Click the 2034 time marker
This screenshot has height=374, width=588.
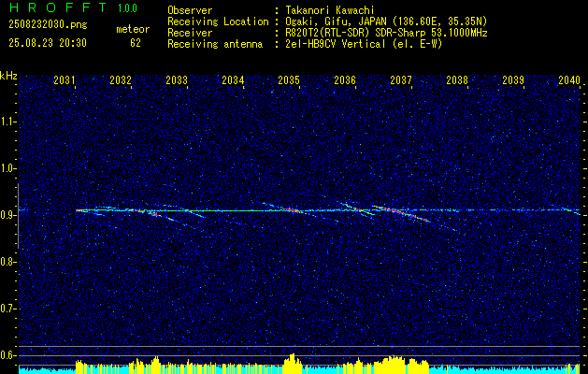tap(233, 79)
